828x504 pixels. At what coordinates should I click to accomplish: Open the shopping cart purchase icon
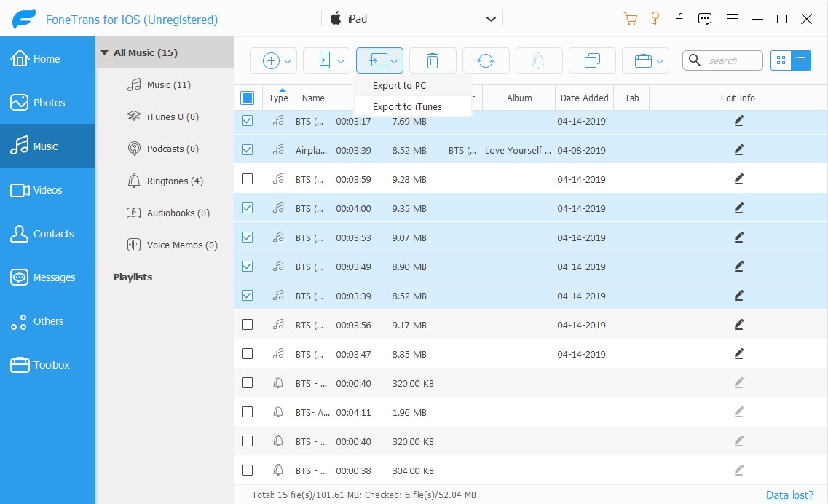coord(631,19)
